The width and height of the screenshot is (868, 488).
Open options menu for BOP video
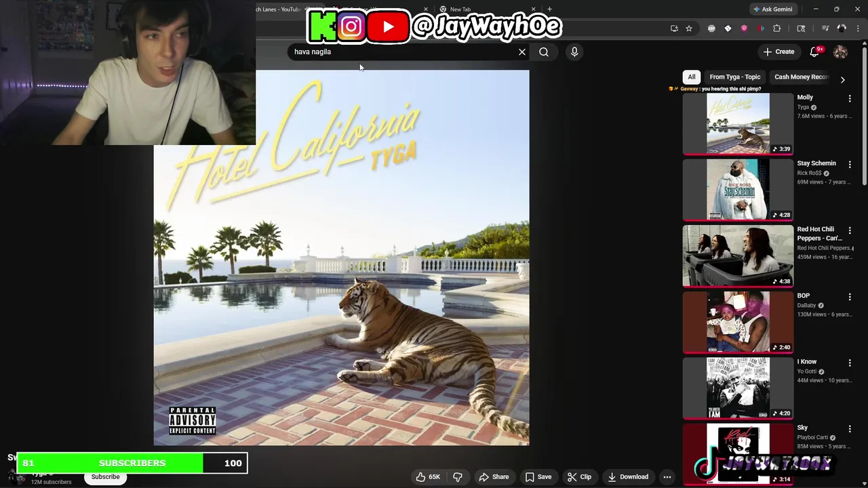coord(850,296)
